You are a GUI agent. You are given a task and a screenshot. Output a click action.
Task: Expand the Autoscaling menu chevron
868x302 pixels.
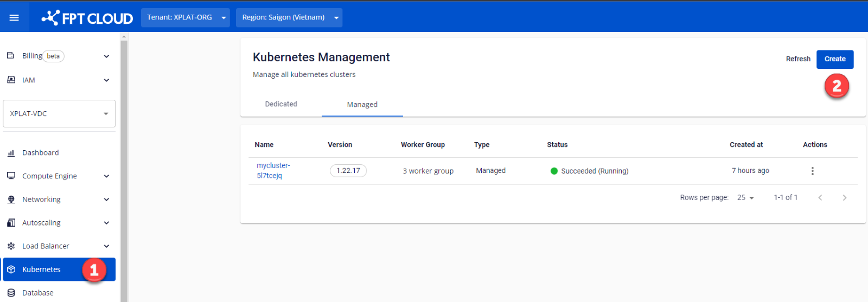pyautogui.click(x=106, y=223)
